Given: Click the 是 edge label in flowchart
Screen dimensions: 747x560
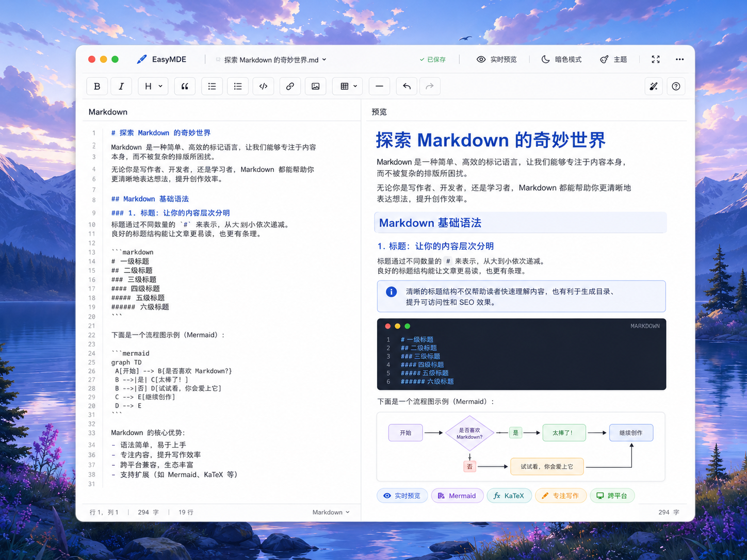Looking at the screenshot, I should 515,433.
